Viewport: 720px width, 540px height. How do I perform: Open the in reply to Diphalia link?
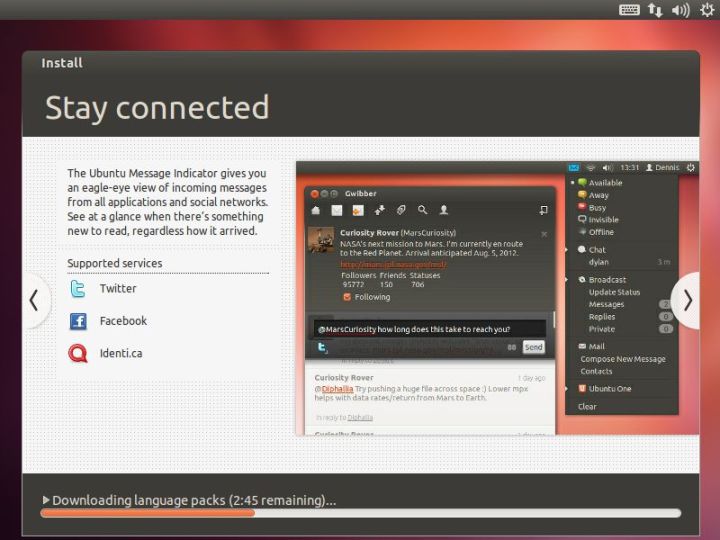(360, 417)
